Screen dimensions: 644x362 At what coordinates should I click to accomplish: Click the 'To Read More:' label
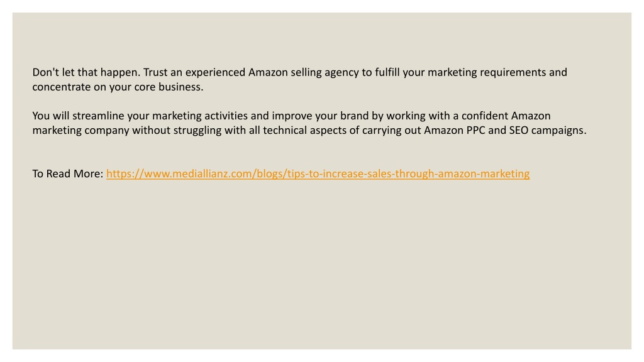click(x=68, y=173)
